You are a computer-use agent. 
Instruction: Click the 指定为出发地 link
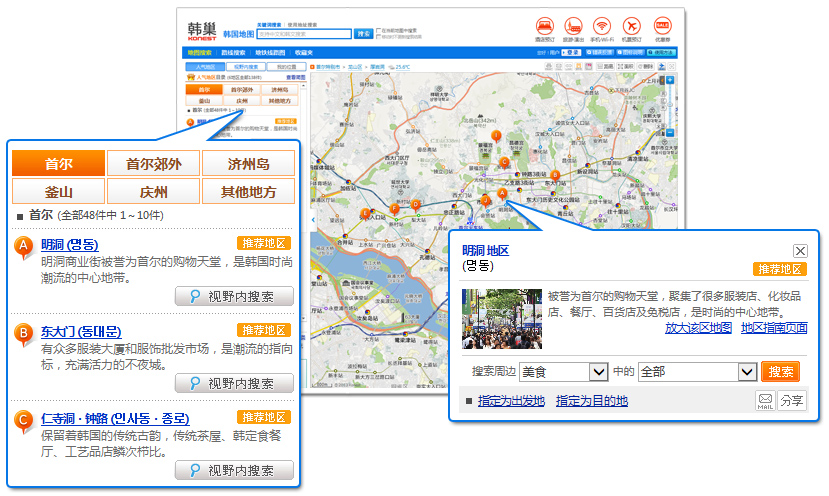511,401
